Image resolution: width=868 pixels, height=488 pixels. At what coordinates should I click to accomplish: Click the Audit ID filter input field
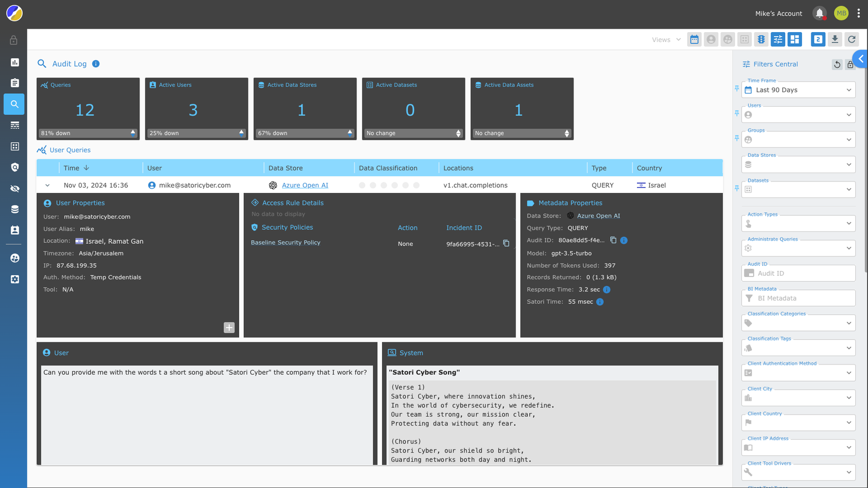click(804, 273)
